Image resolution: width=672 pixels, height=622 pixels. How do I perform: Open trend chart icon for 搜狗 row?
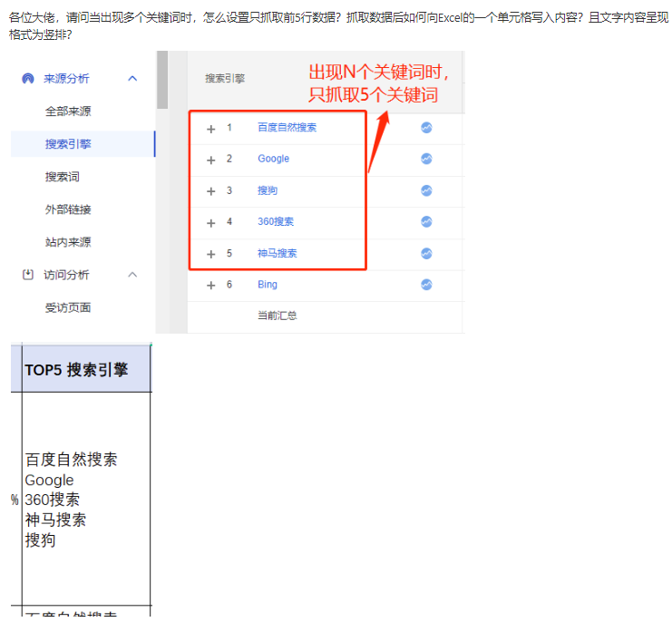(x=426, y=190)
